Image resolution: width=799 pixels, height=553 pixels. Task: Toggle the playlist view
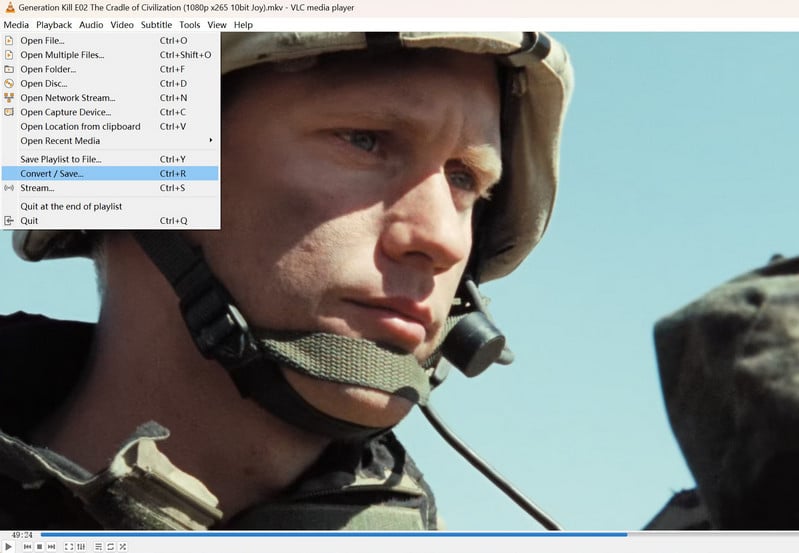[98, 546]
